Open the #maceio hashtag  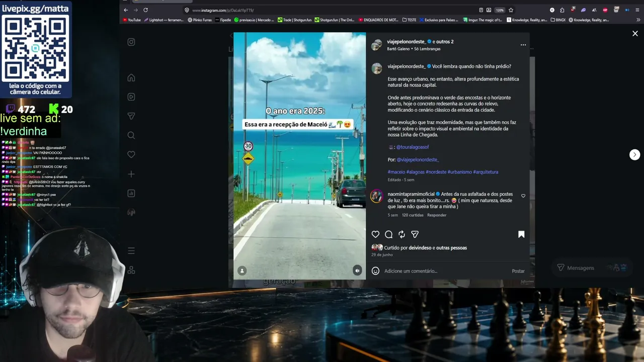pyautogui.click(x=396, y=172)
